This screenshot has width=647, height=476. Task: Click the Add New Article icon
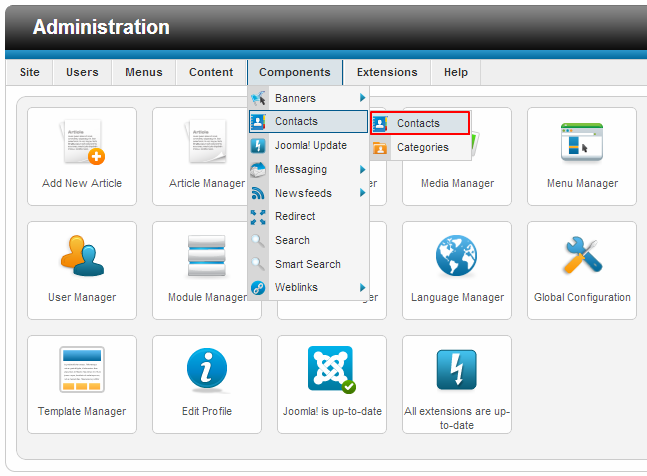click(82, 142)
